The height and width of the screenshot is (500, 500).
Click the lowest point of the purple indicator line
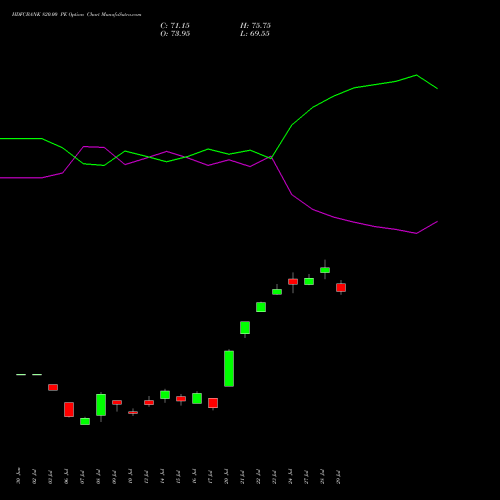coord(416,233)
